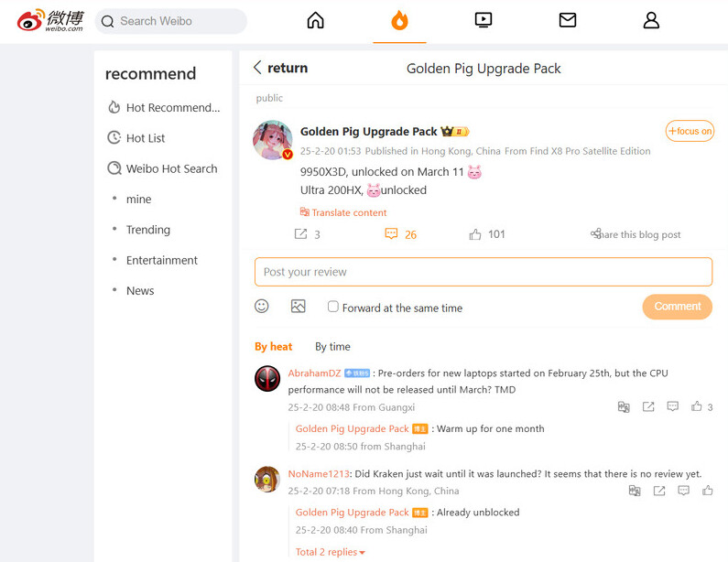The width and height of the screenshot is (728, 562).
Task: Open the Weibo logo homepage
Action: coord(50,20)
